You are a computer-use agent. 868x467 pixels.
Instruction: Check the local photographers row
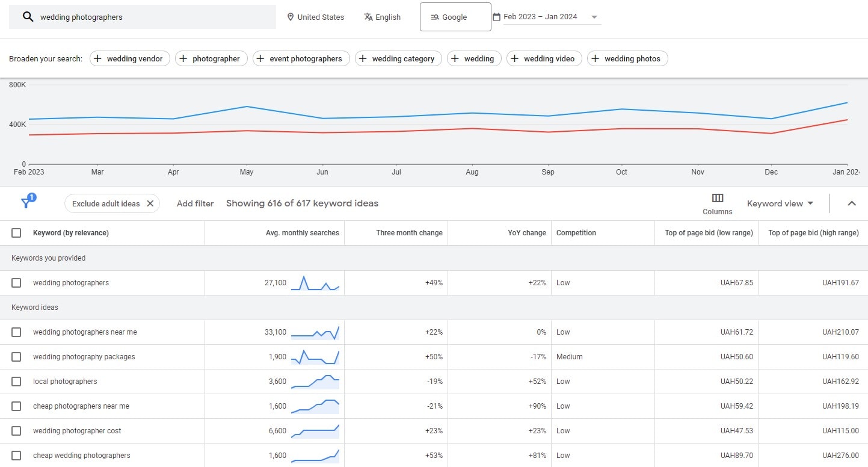point(16,382)
